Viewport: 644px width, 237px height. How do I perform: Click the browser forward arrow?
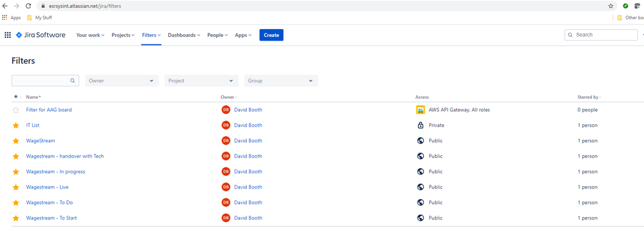pyautogui.click(x=16, y=6)
